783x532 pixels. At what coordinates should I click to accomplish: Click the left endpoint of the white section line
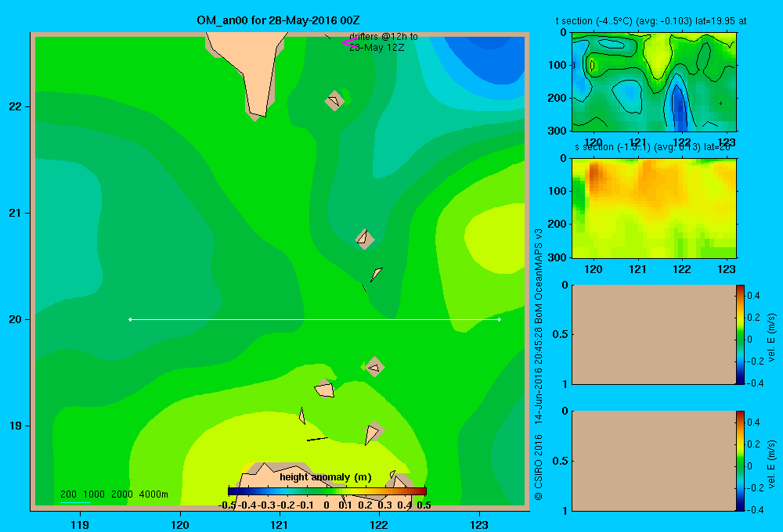(x=130, y=319)
